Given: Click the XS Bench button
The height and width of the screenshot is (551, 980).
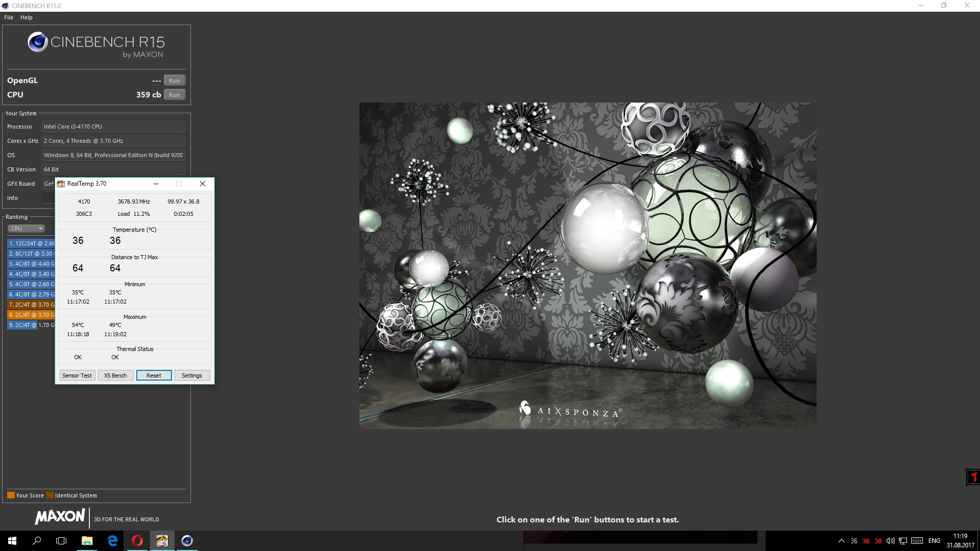Looking at the screenshot, I should [115, 375].
